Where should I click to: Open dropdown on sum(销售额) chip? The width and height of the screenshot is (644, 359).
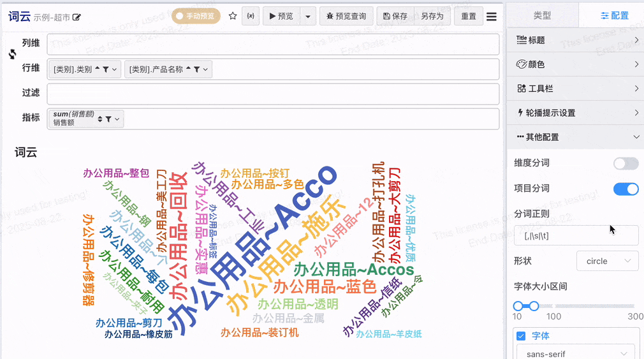pos(117,119)
